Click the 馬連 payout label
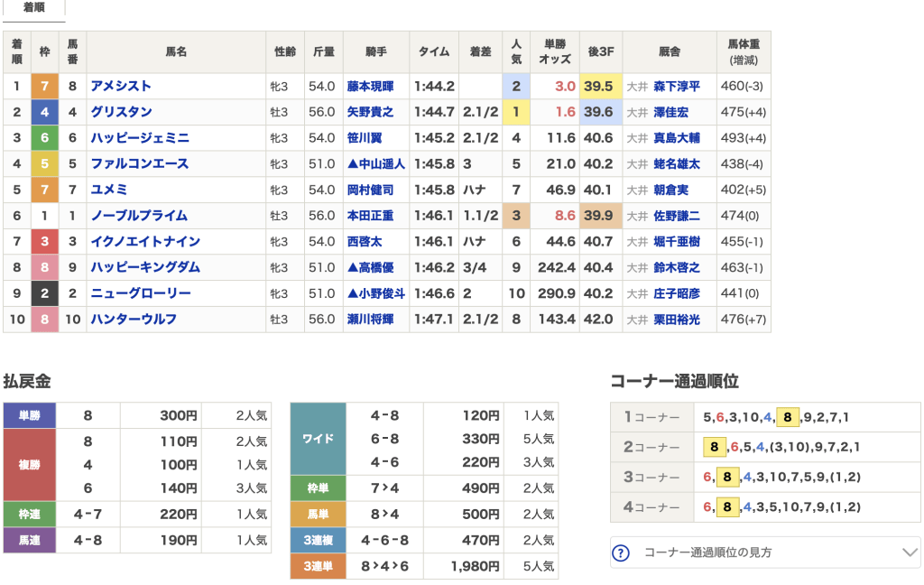 click(30, 540)
